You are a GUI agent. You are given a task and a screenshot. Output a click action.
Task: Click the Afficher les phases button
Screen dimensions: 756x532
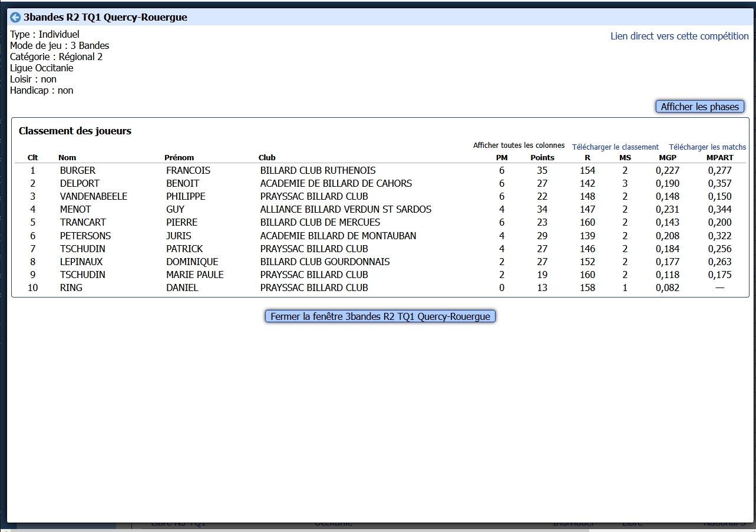pyautogui.click(x=700, y=107)
